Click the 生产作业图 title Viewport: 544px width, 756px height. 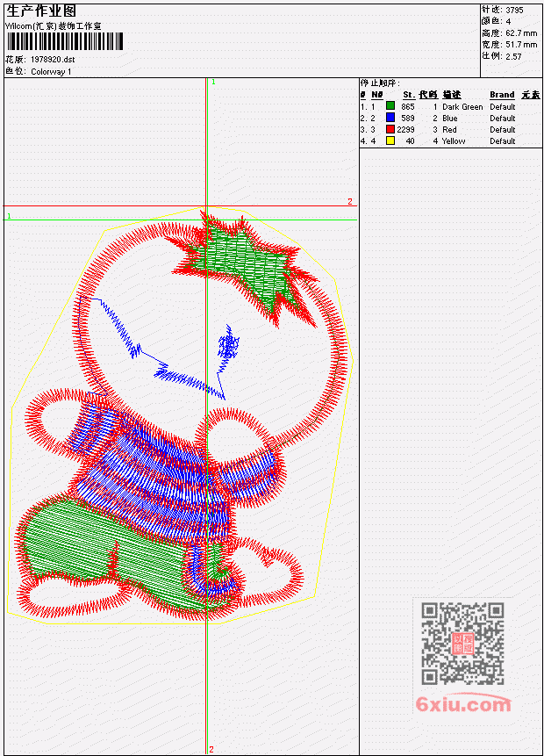pos(40,11)
